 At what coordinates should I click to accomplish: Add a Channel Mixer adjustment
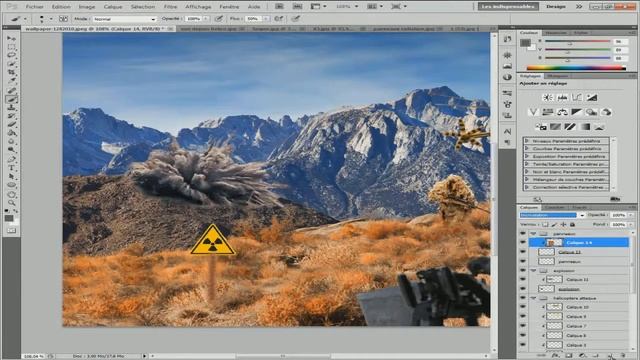point(606,112)
